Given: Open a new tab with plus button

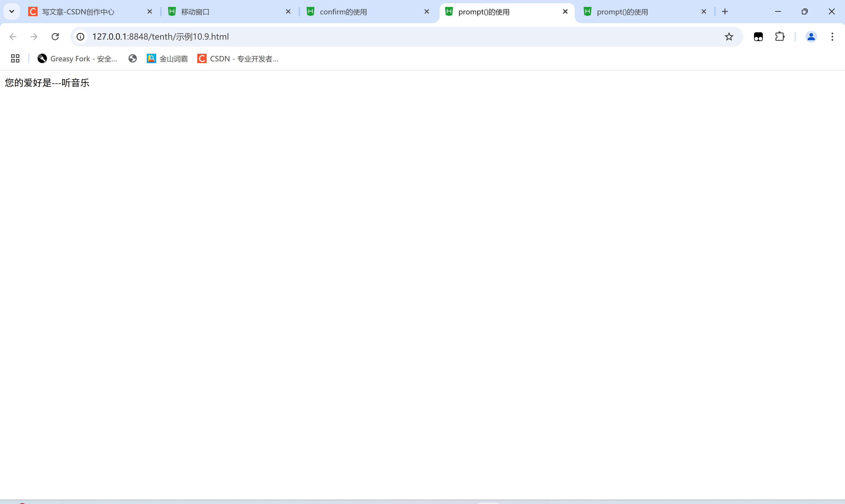Looking at the screenshot, I should (725, 11).
